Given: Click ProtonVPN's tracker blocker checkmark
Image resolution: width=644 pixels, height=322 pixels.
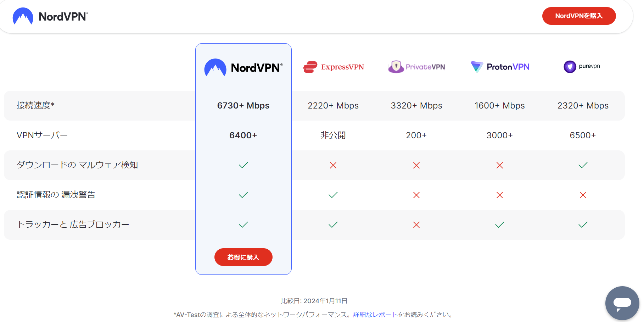Looking at the screenshot, I should pyautogui.click(x=500, y=225).
